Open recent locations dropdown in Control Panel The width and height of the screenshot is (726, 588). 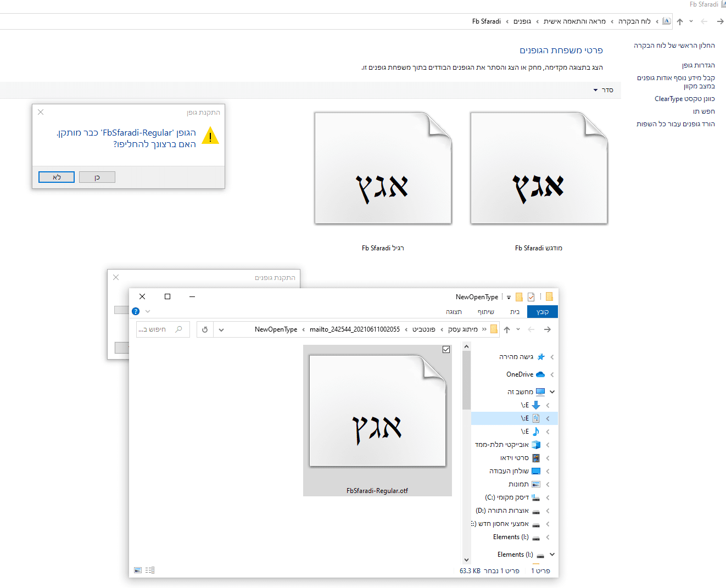tap(691, 21)
